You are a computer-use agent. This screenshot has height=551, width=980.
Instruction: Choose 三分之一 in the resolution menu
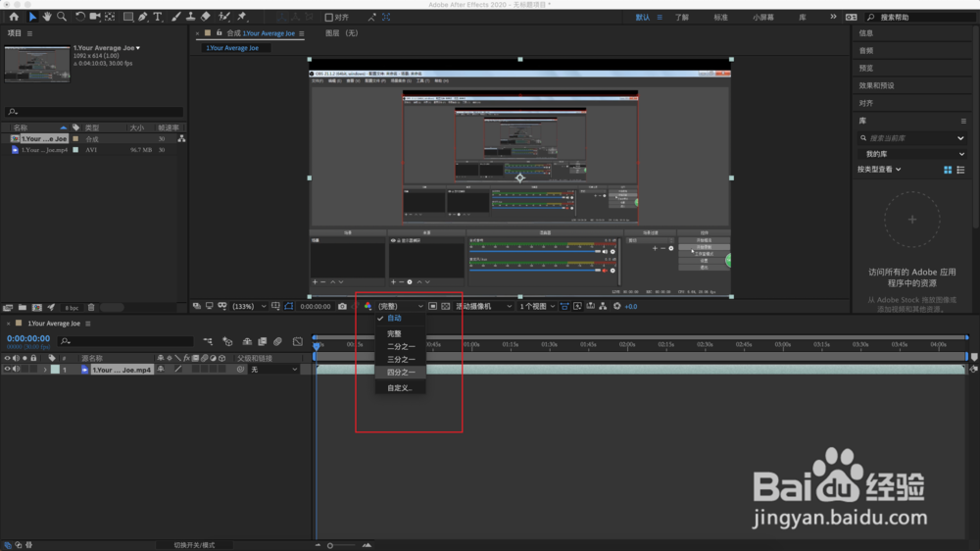pos(400,360)
